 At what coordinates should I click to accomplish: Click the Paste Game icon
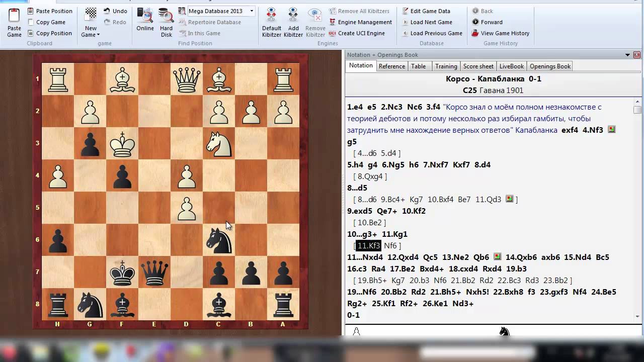point(14,16)
